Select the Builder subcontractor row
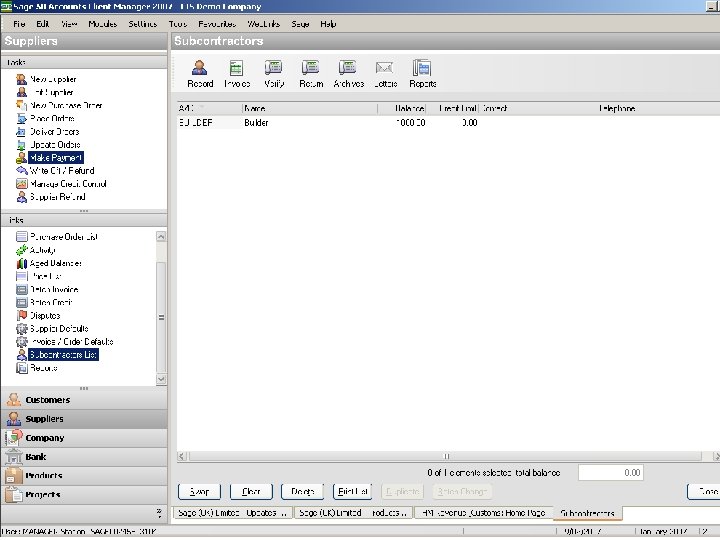Screen dimensions: 720x540 [x=448, y=123]
